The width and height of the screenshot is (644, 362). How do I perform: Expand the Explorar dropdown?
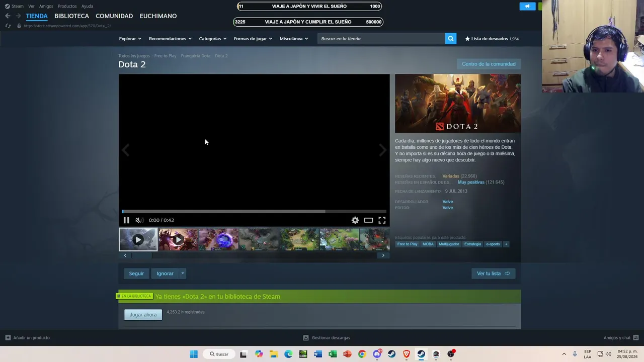[130, 39]
